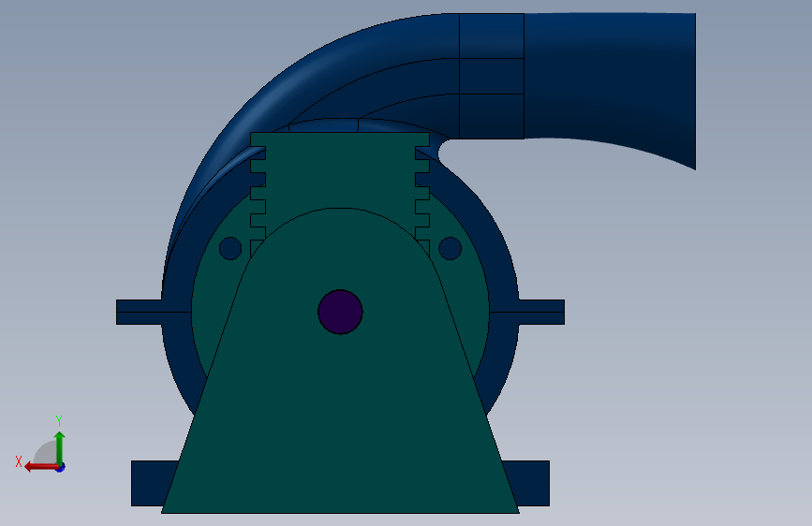The width and height of the screenshot is (812, 526).
Task: Select the purple shaft circle at the center
Action: tap(340, 312)
